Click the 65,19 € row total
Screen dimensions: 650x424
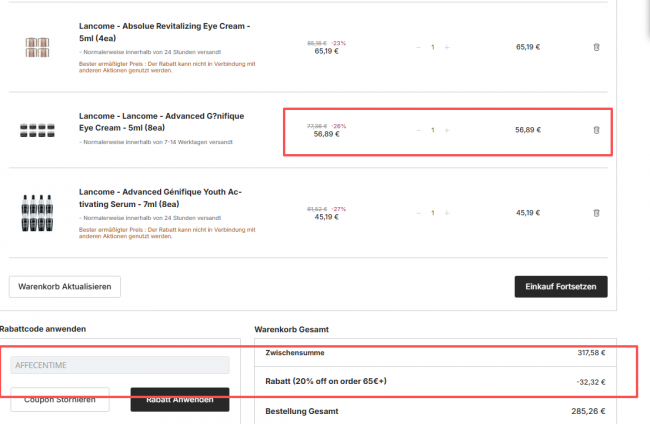pos(528,47)
